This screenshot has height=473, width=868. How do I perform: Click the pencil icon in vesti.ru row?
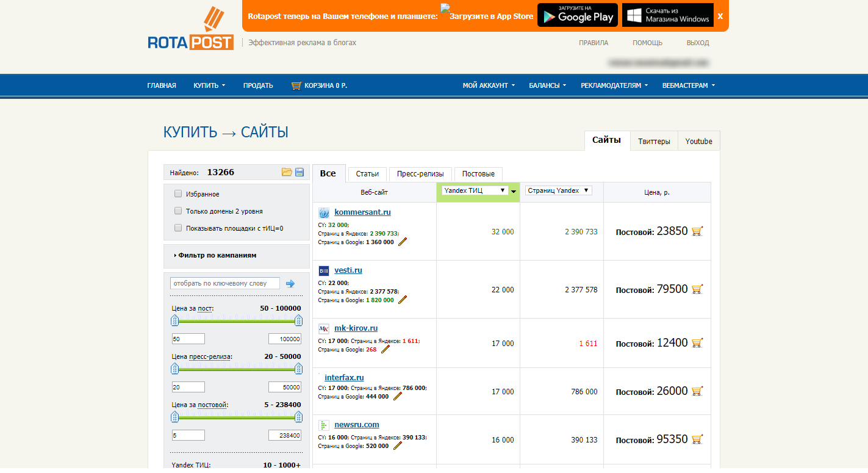point(403,300)
